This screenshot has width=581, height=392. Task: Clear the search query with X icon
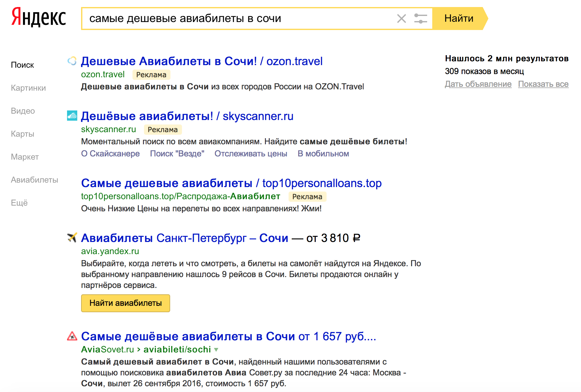pyautogui.click(x=402, y=19)
